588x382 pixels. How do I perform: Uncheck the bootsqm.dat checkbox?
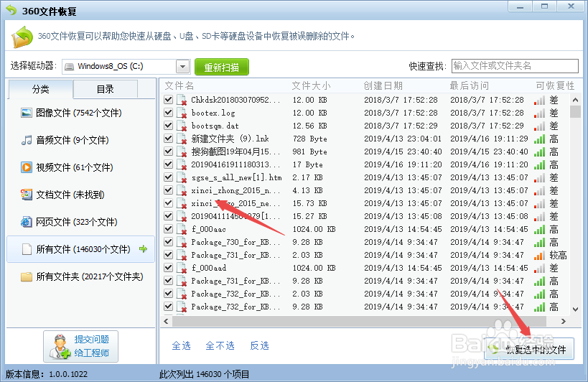[169, 125]
